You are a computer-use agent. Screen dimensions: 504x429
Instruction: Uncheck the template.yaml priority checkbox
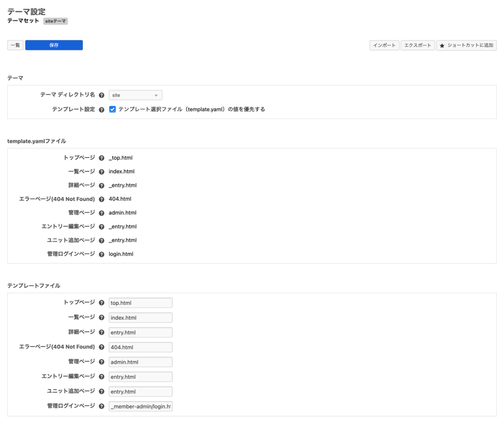[112, 109]
